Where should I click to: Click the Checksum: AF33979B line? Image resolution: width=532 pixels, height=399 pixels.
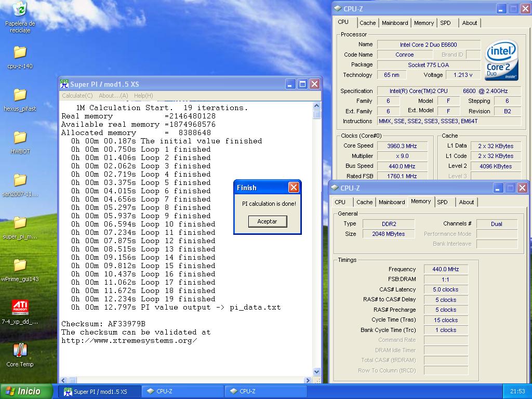[x=103, y=324]
